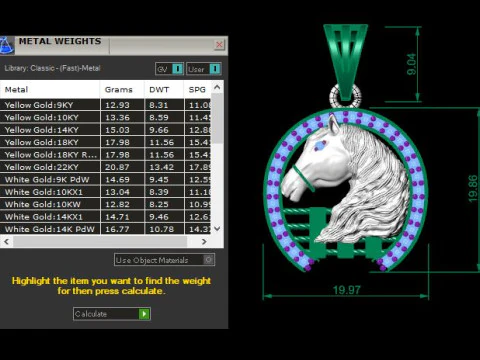Click the Metal Weights flask icon
The width and height of the screenshot is (480, 360).
[x=7, y=45]
